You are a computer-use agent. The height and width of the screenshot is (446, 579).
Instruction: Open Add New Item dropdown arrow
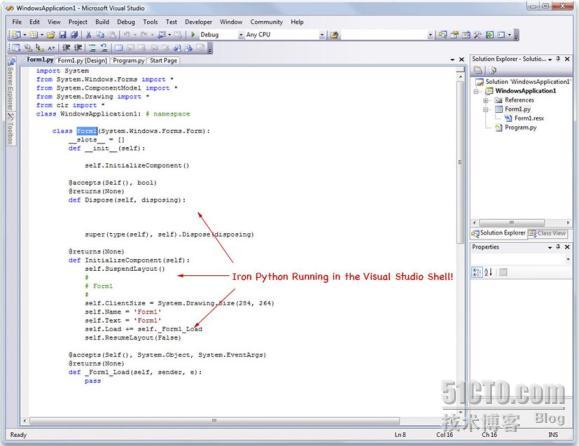[42, 35]
